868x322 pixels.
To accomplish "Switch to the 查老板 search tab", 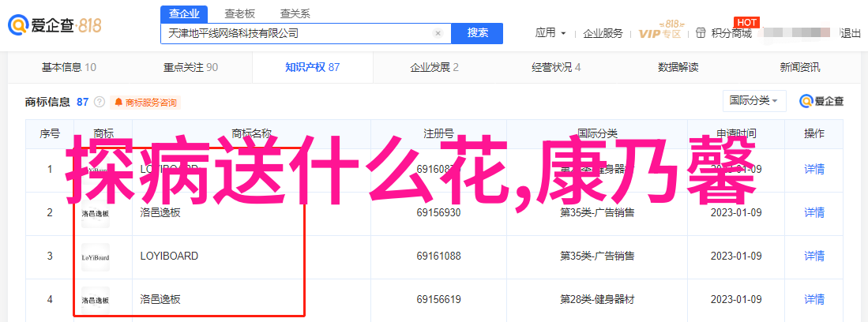I will pos(239,14).
